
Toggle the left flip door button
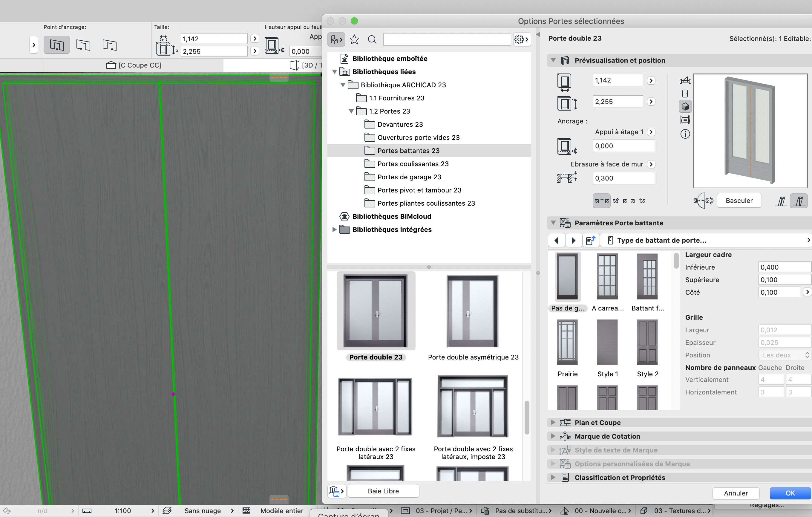(x=781, y=201)
